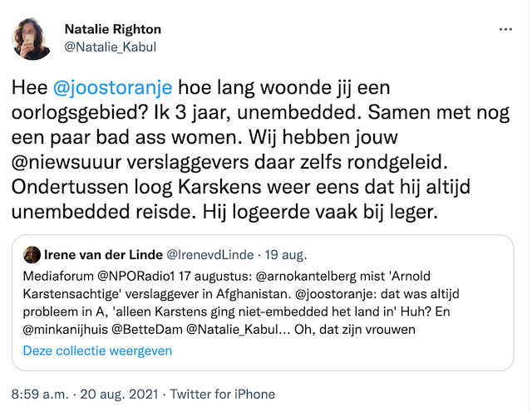Open the Natalie Righton display name
Viewport: 532px width, 412px height.
(x=113, y=30)
